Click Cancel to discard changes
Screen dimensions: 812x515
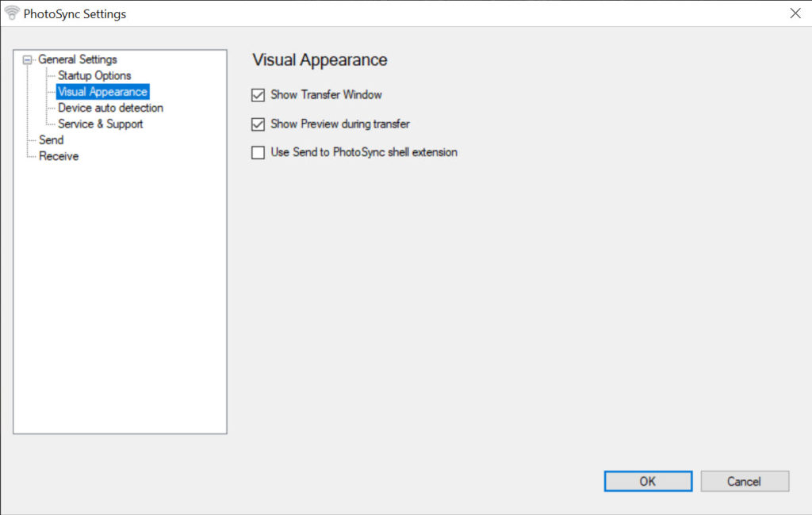(x=745, y=482)
